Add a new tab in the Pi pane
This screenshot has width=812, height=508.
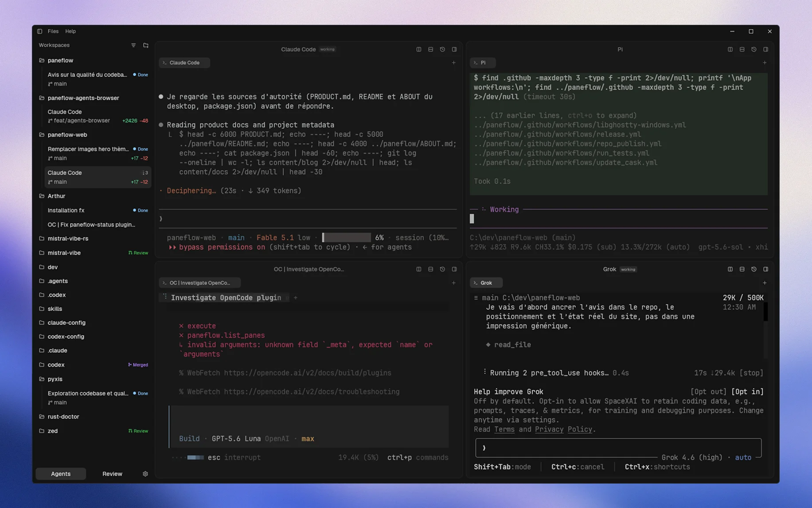pyautogui.click(x=765, y=63)
